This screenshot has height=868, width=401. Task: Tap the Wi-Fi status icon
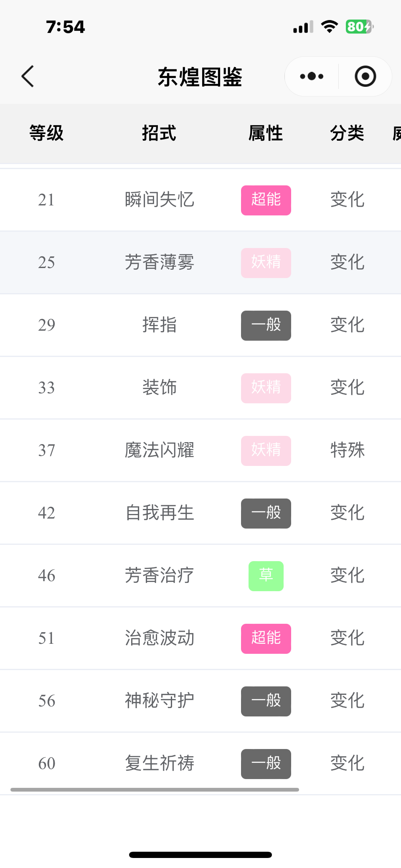[330, 27]
